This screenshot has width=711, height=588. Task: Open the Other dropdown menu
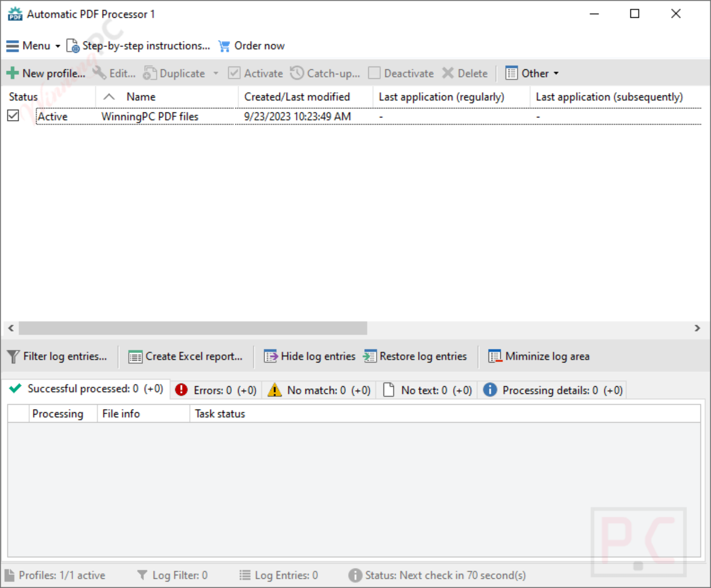[532, 73]
